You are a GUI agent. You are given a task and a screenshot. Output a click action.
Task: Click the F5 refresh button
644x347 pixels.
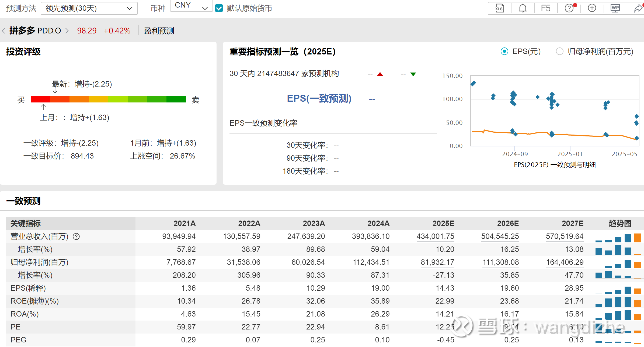(x=545, y=8)
